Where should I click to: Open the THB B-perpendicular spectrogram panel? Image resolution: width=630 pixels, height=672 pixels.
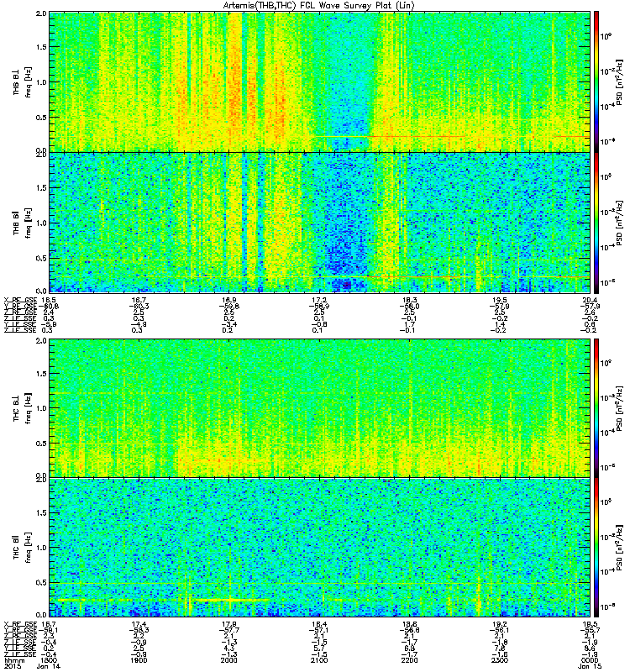tap(320, 81)
